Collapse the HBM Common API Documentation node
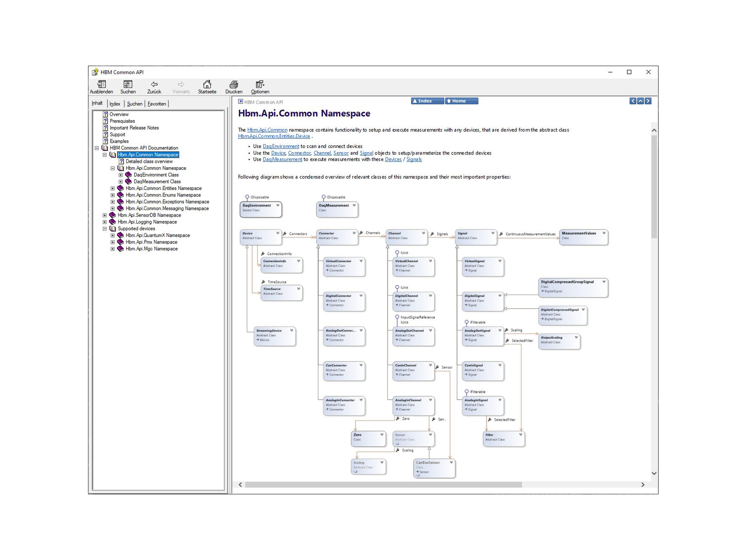 pos(97,148)
